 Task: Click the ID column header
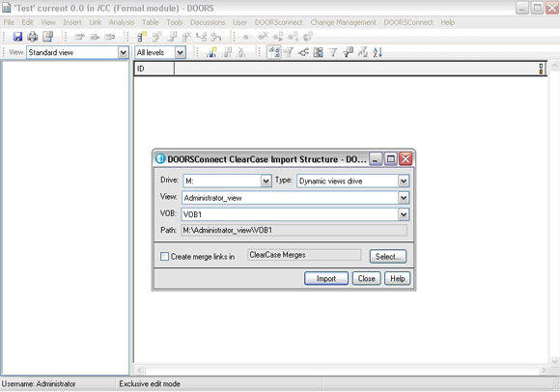[x=154, y=69]
